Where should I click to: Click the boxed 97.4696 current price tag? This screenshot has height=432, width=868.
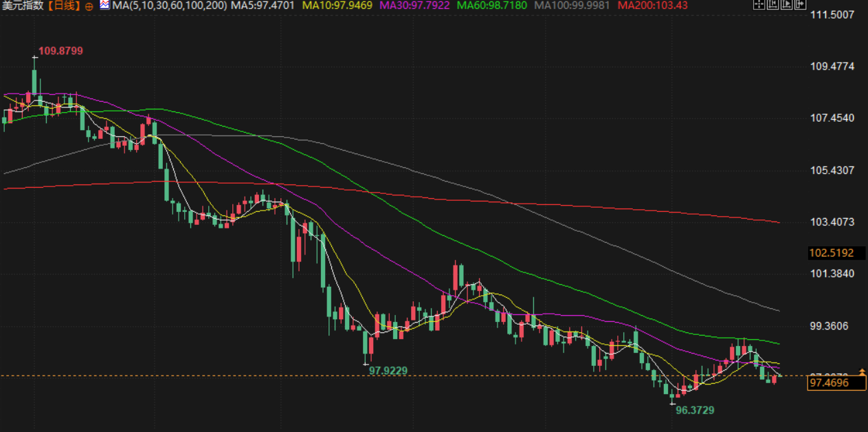(x=836, y=382)
